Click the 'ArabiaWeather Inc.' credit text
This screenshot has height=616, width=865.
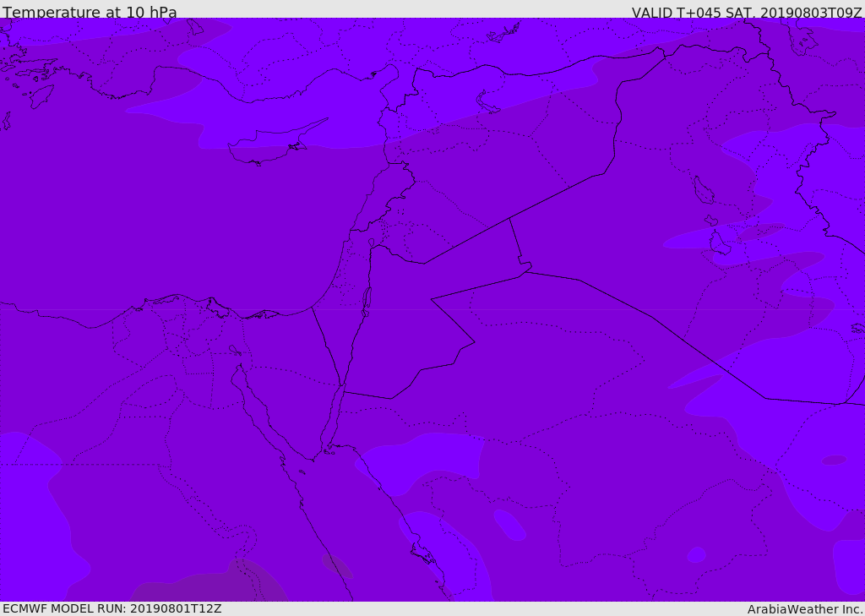tap(805, 609)
